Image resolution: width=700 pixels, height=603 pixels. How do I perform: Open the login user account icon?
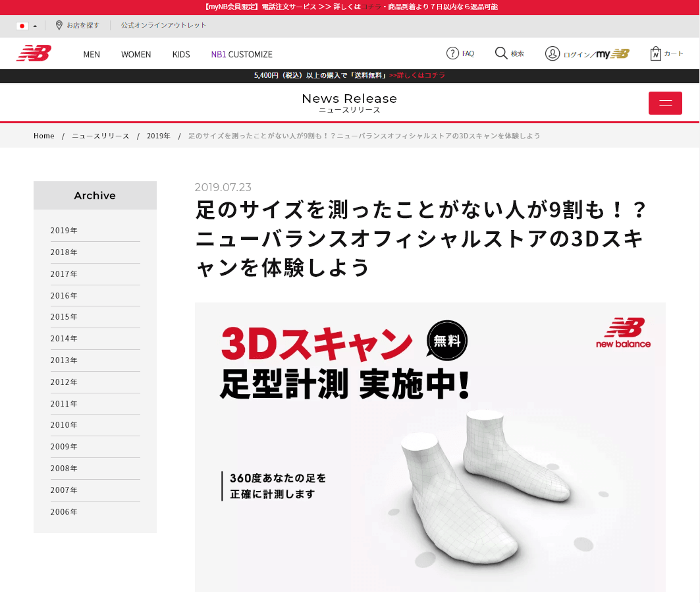[552, 53]
